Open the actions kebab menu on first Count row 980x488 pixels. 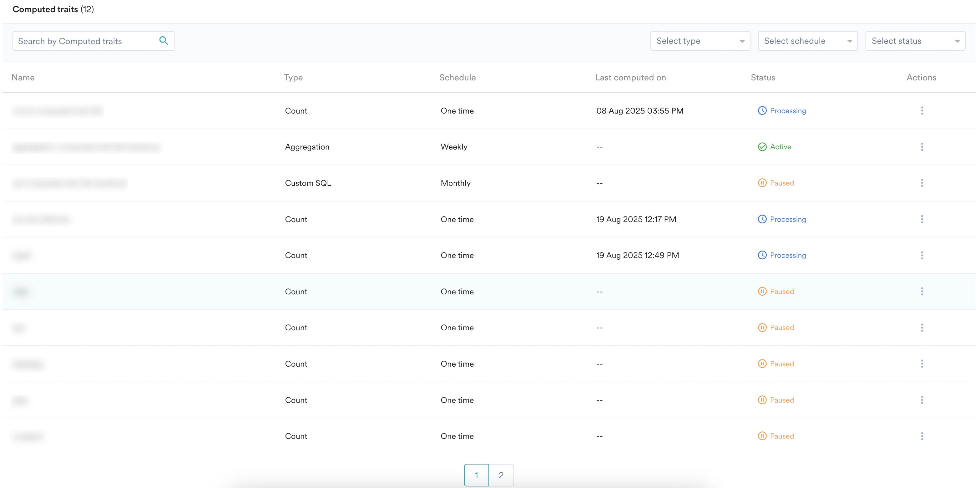tap(922, 110)
